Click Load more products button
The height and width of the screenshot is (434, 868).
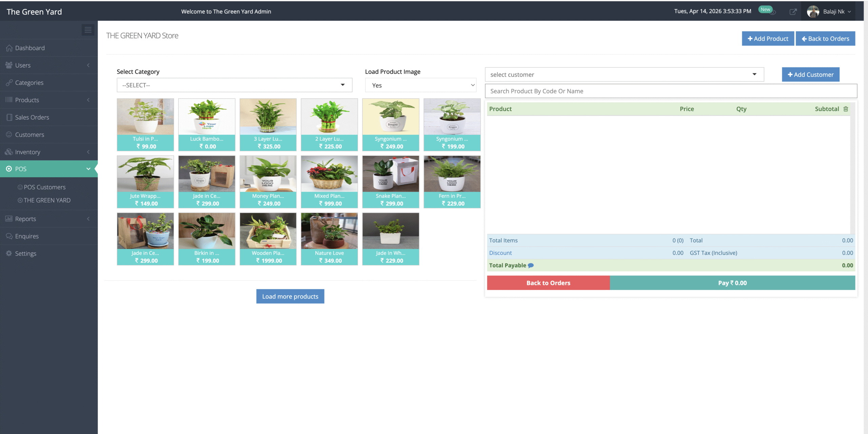[290, 296]
